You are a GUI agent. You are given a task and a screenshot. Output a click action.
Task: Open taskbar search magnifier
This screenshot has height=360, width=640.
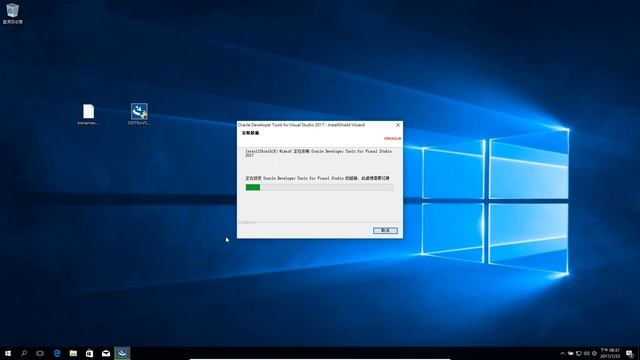(24, 353)
